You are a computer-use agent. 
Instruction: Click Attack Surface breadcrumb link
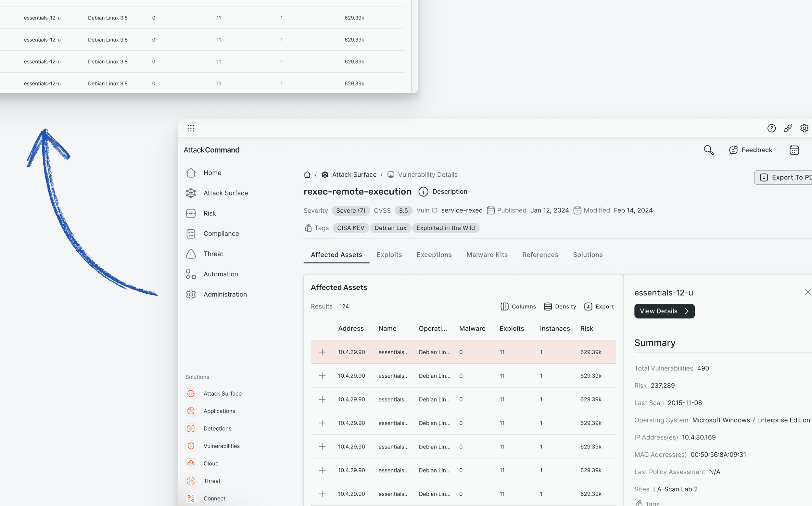354,175
